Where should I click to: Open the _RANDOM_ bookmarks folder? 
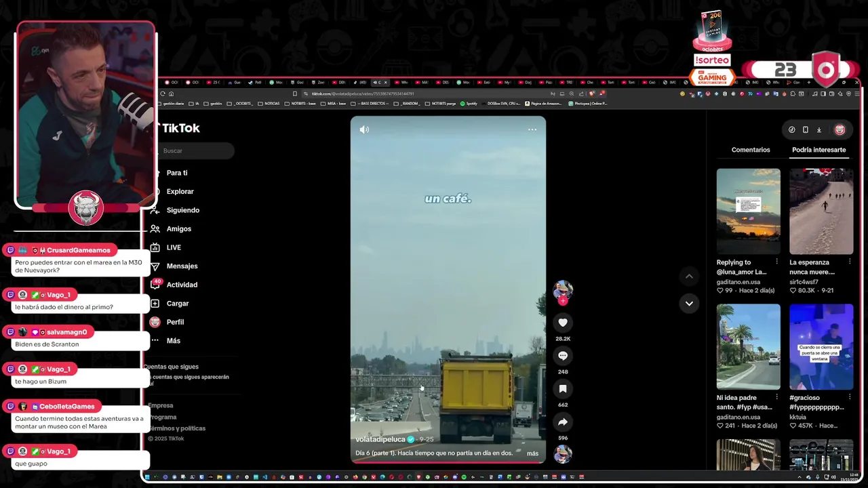tap(408, 104)
